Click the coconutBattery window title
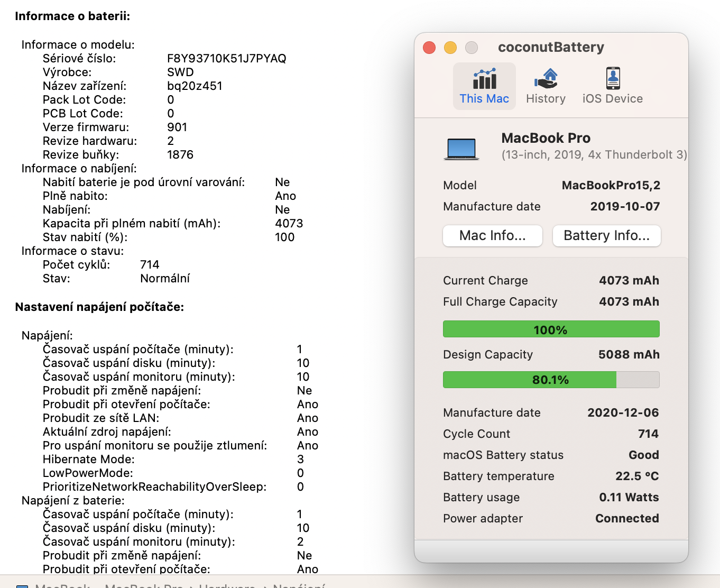This screenshot has height=588, width=720. [x=551, y=48]
